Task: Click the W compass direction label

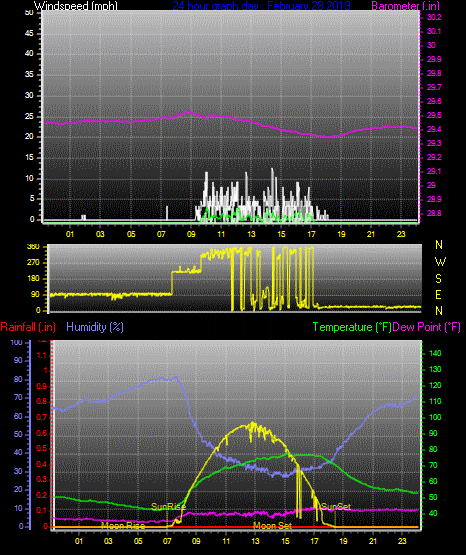Action: [x=440, y=262]
